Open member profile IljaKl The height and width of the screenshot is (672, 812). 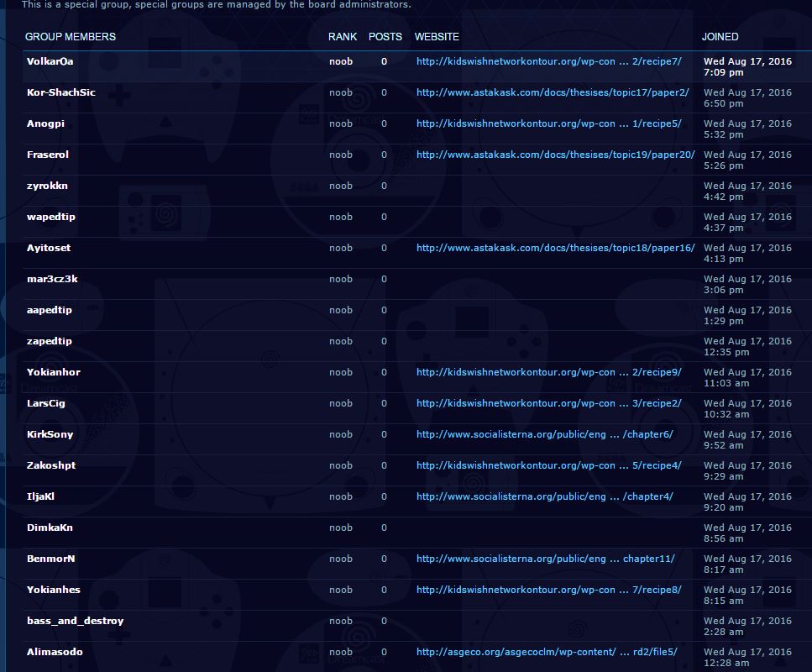pos(40,497)
